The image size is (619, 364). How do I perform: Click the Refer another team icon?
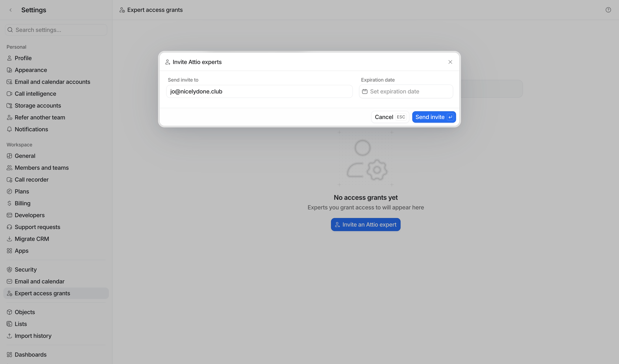tap(10, 118)
